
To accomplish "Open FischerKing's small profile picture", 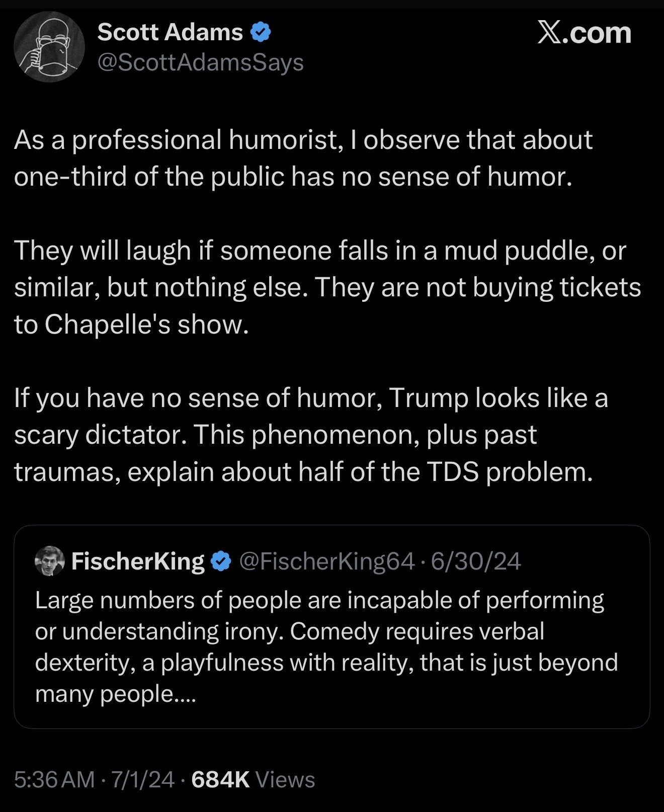I will (50, 560).
